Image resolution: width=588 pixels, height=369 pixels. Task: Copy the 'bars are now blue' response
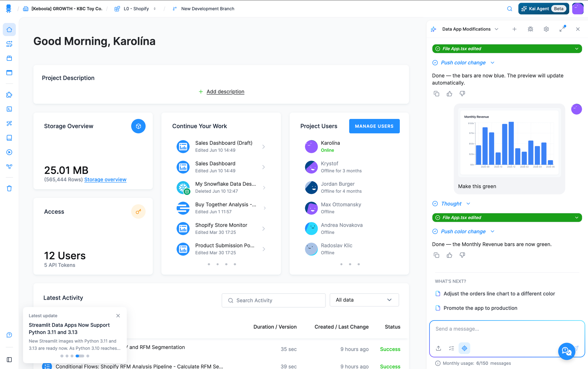click(437, 94)
